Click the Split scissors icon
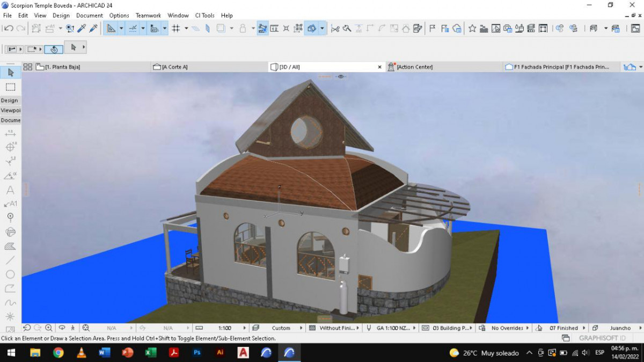This screenshot has width=644, height=362. click(335, 28)
